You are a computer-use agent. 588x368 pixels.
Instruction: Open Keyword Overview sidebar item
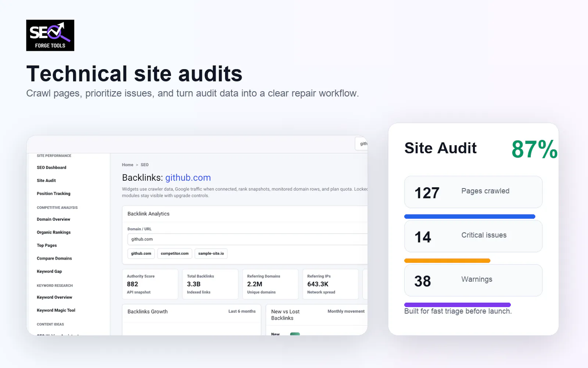54,297
